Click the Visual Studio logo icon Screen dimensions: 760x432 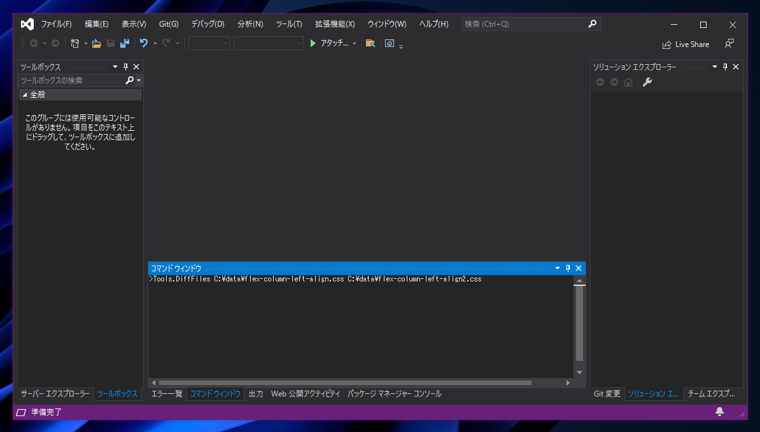pos(27,24)
